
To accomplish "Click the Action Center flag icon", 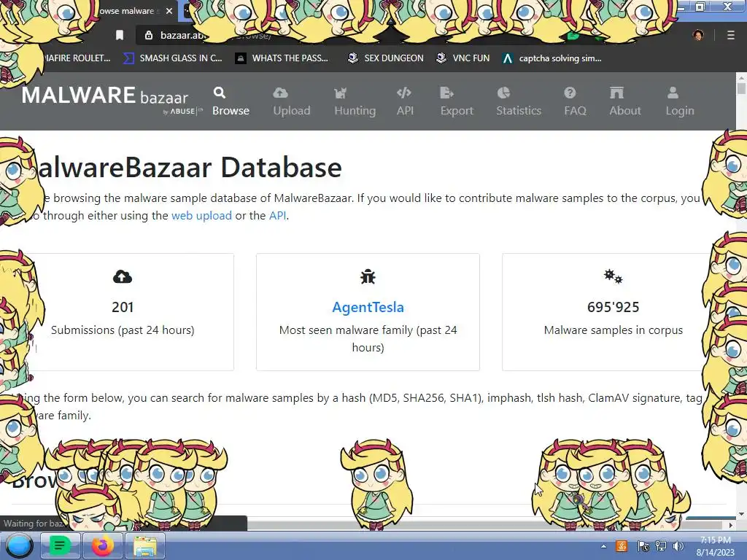I will click(643, 546).
